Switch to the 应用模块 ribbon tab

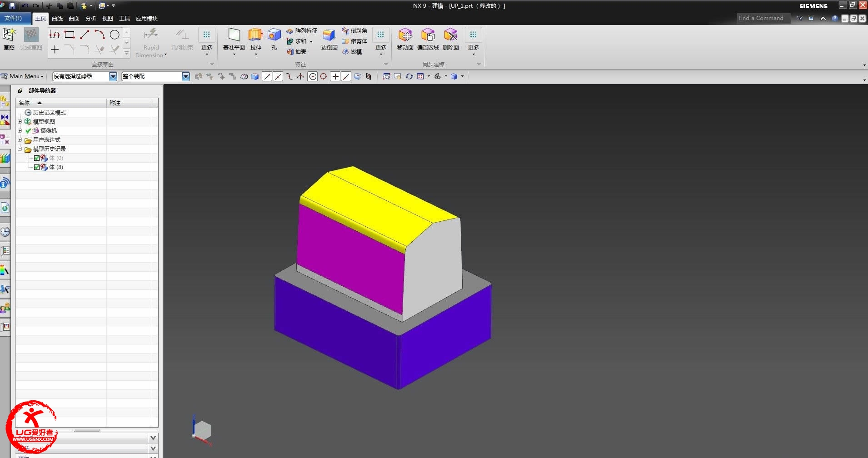pos(147,19)
